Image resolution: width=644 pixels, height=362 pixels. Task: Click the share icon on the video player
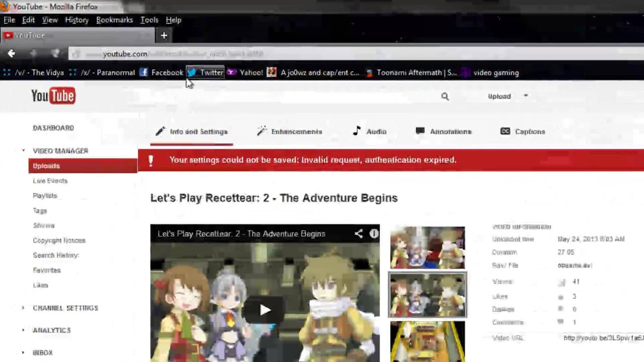pos(358,233)
